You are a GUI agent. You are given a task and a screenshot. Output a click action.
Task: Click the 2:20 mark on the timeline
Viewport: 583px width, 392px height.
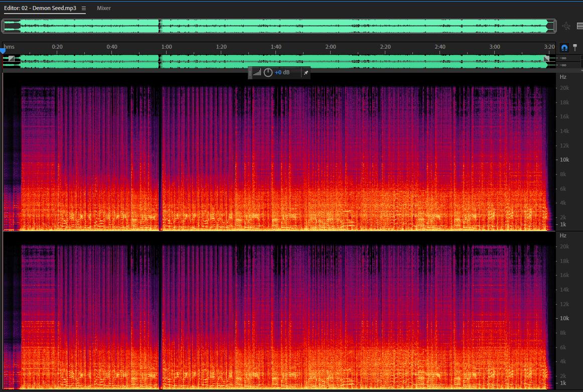(x=385, y=47)
